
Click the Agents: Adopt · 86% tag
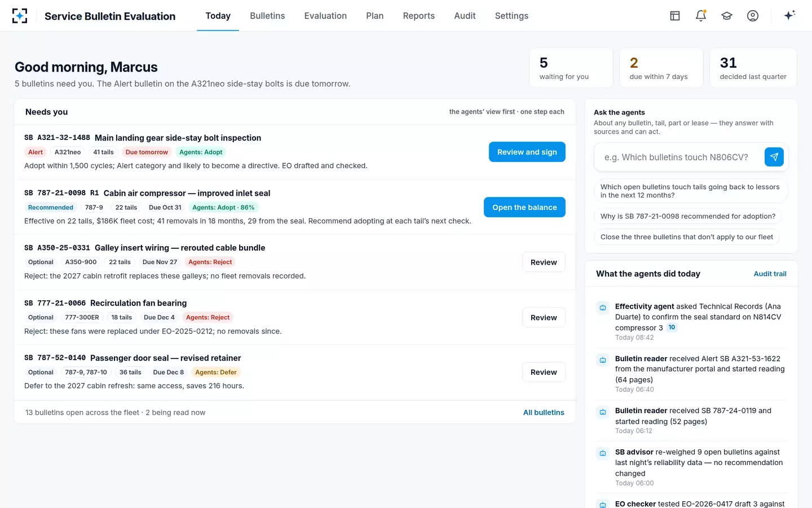pyautogui.click(x=223, y=207)
